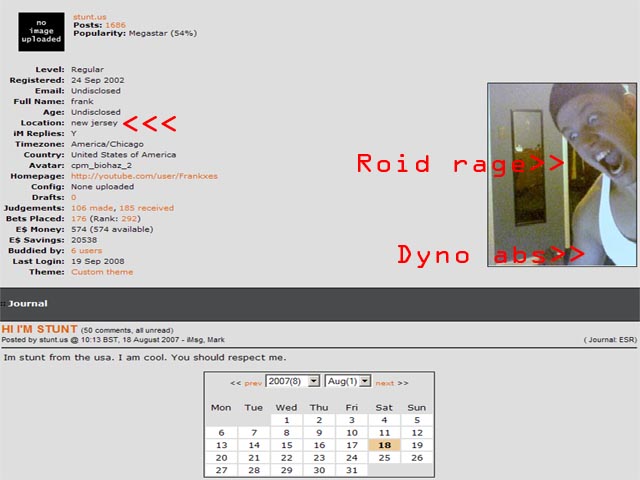
Task: Expand the 2007(8) year dropdown
Action: pyautogui.click(x=292, y=382)
